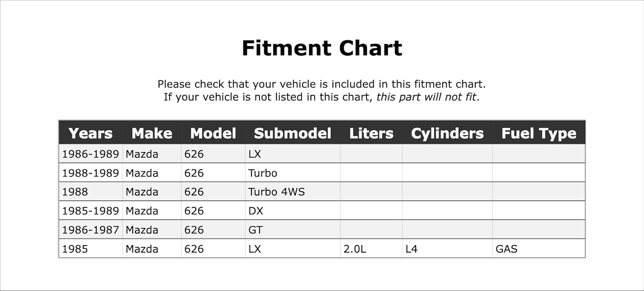
Task: Click the italic 'this part will not fit' text
Action: 426,97
